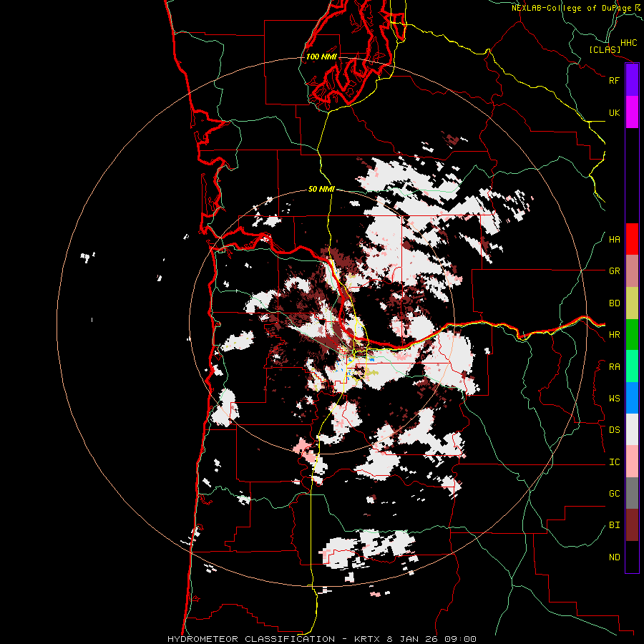The height and width of the screenshot is (644, 644).
Task: Click the blue WS legend color swatch
Action: 632,398
